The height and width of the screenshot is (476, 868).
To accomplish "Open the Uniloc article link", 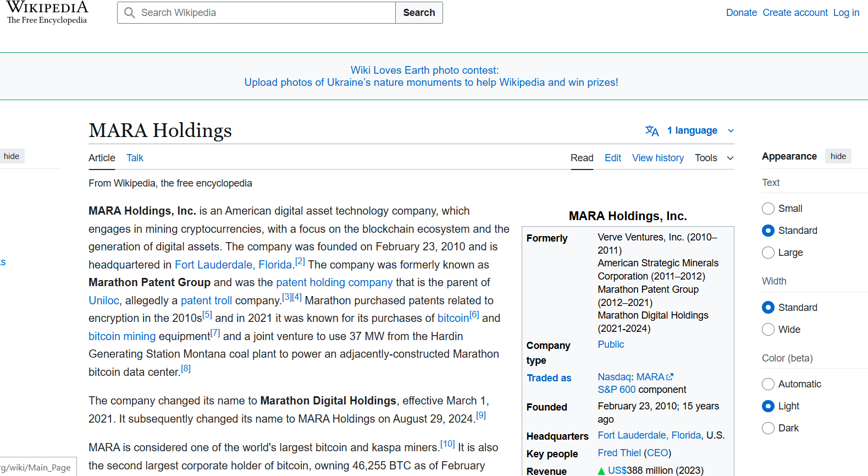I will 104,300.
